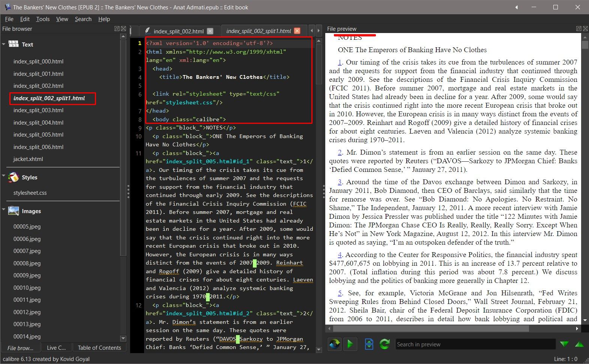The width and height of the screenshot is (589, 364).
Task: Select index_split_002_split1.html in file browser
Action: click(x=49, y=98)
